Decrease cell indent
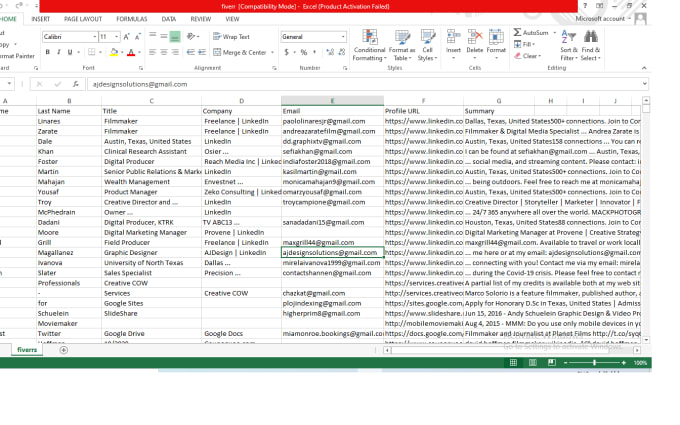This screenshot has width=680, height=425. coord(190,52)
